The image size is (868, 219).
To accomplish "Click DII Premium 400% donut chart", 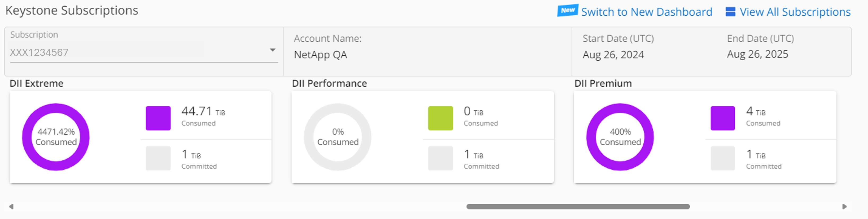I will tap(591, 137).
